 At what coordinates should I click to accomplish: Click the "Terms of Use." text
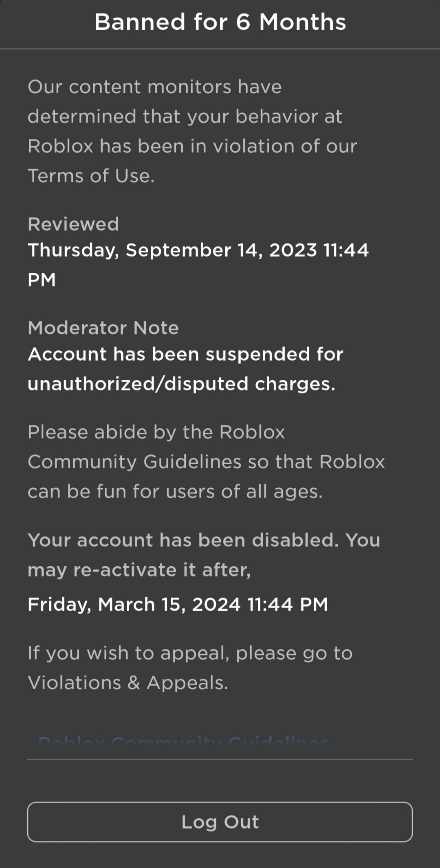click(x=91, y=176)
